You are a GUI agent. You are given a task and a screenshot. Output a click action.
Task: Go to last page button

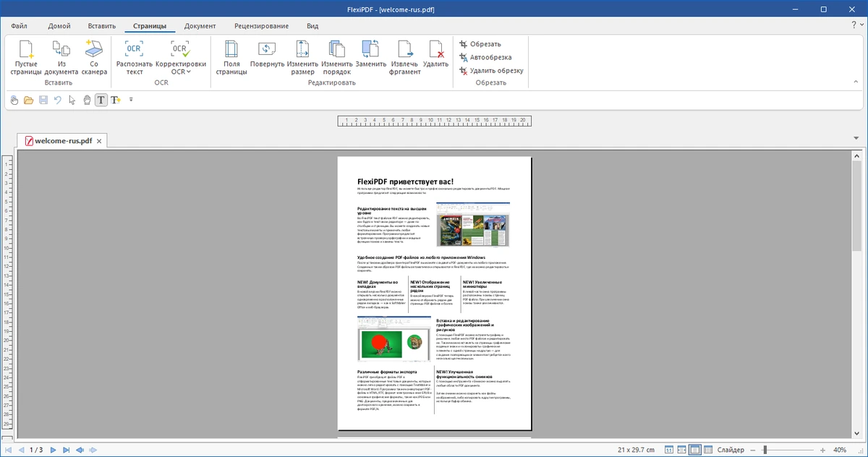click(66, 450)
